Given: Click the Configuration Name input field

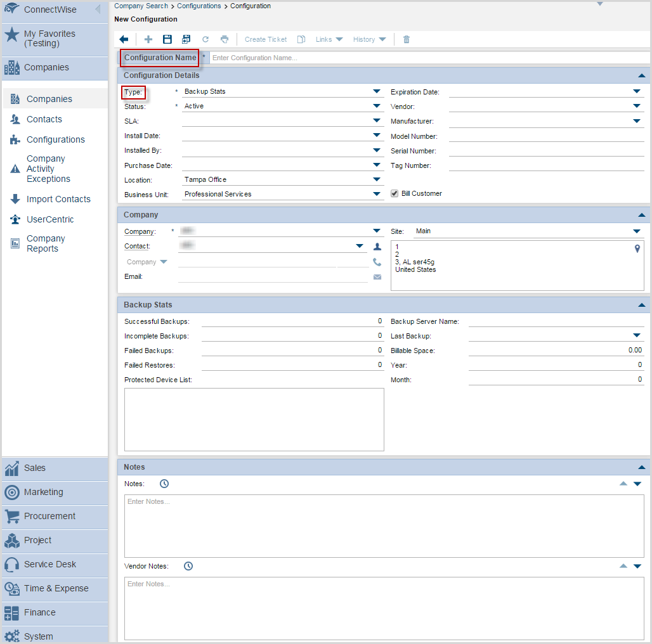Looking at the screenshot, I should point(428,58).
